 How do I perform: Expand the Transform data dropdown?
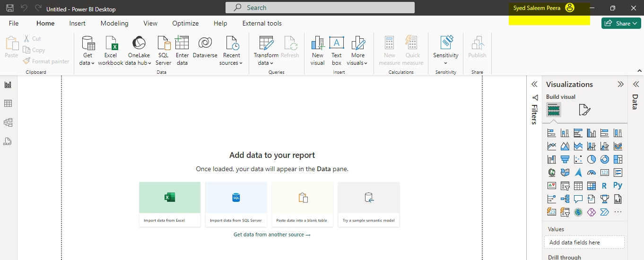point(266,51)
